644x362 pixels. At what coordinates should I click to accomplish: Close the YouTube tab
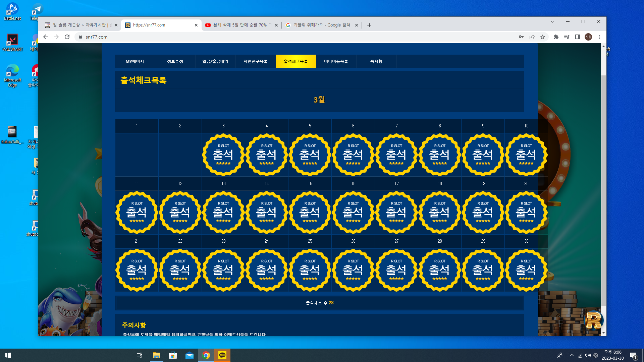click(276, 25)
